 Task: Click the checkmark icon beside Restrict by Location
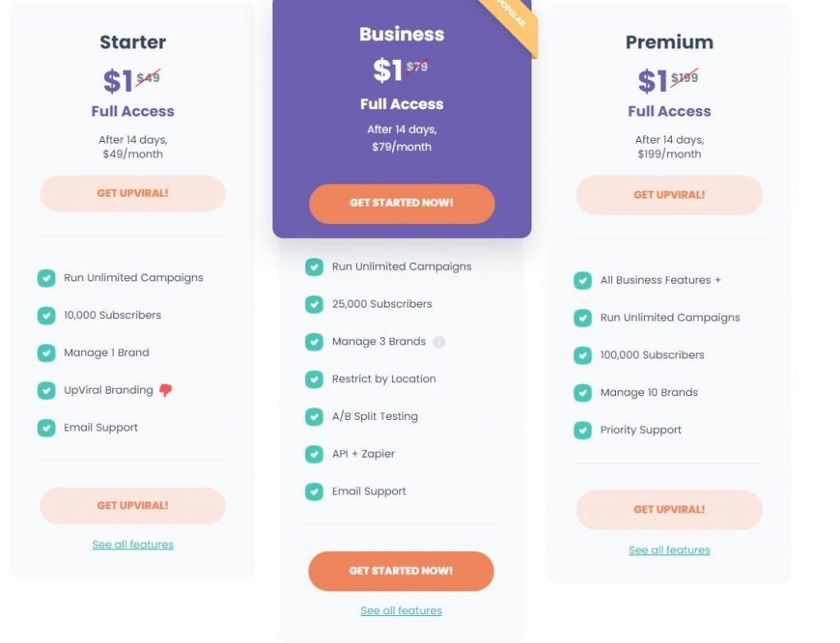pyautogui.click(x=314, y=380)
